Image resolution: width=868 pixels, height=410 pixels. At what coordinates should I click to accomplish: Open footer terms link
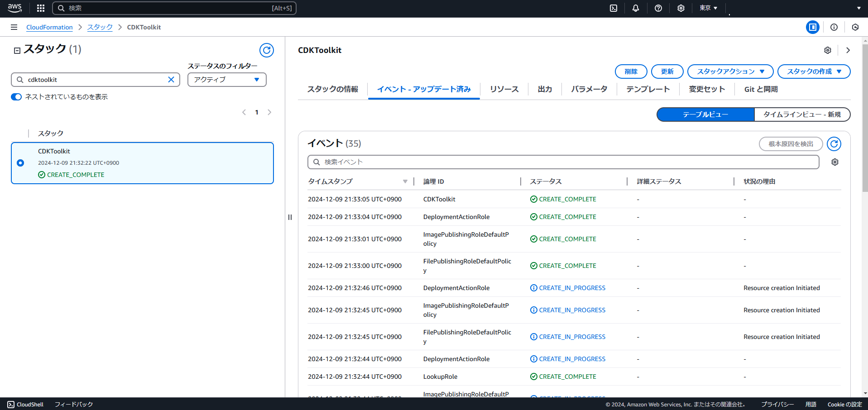coord(811,405)
